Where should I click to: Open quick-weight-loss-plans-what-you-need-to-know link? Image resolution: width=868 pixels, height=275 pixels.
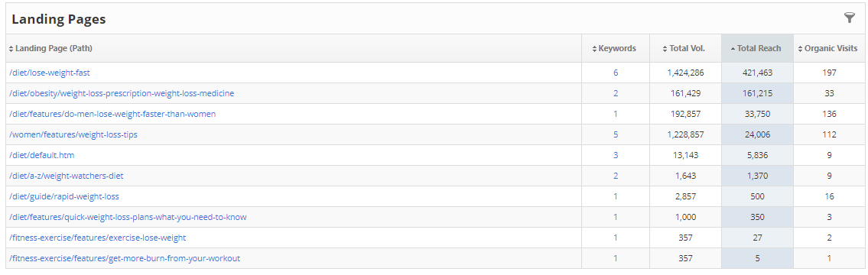(x=128, y=217)
